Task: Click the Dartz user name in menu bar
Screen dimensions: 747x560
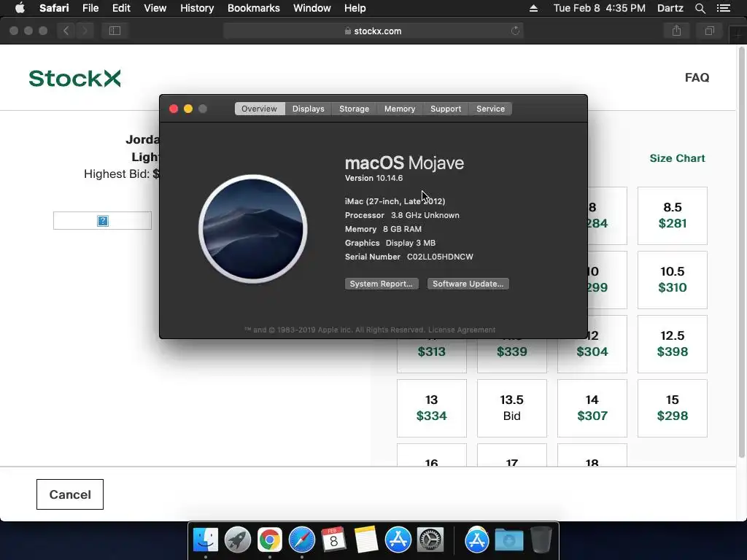Action: [x=670, y=8]
